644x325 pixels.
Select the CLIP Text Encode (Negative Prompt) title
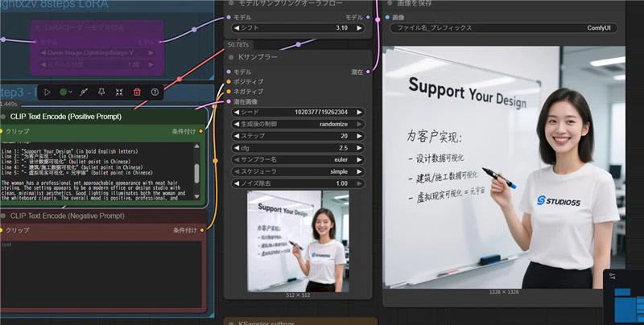(68, 216)
